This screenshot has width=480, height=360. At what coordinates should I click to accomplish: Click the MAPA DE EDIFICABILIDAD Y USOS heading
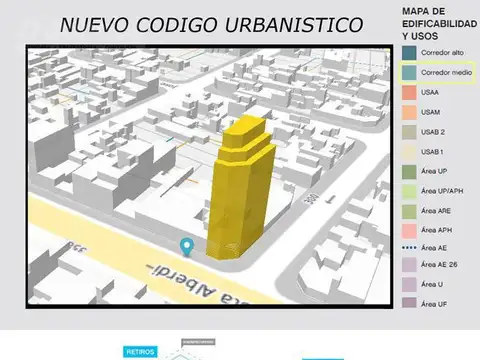[x=439, y=24]
